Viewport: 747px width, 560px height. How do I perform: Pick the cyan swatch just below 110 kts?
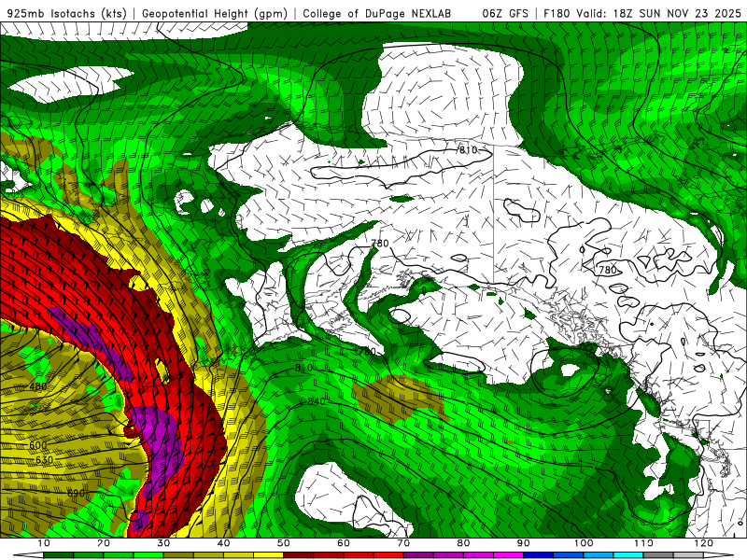click(627, 555)
